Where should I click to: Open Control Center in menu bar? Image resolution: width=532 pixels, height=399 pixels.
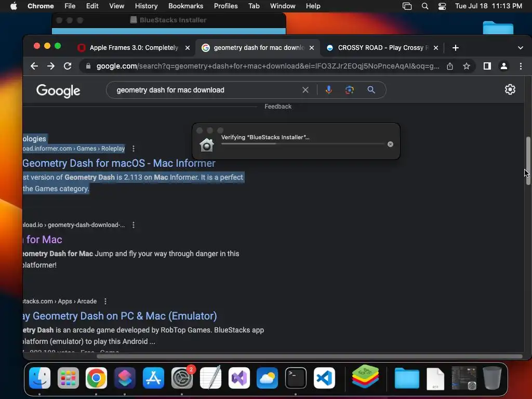pyautogui.click(x=442, y=6)
